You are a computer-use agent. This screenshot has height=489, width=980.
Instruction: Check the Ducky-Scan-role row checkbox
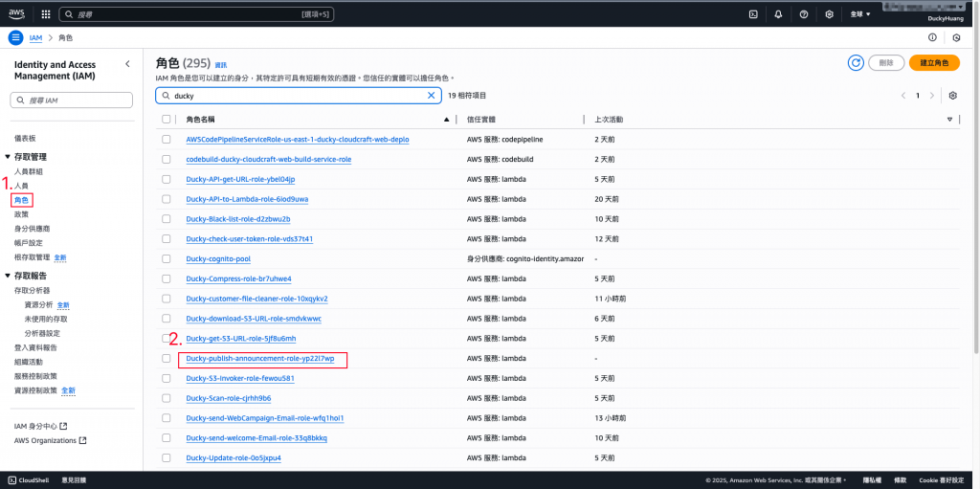coord(167,398)
